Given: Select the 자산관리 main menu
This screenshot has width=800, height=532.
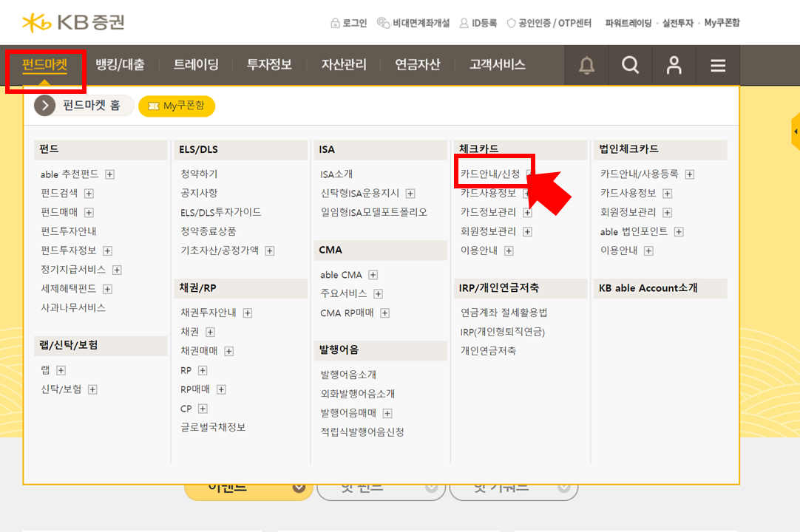Looking at the screenshot, I should point(344,65).
